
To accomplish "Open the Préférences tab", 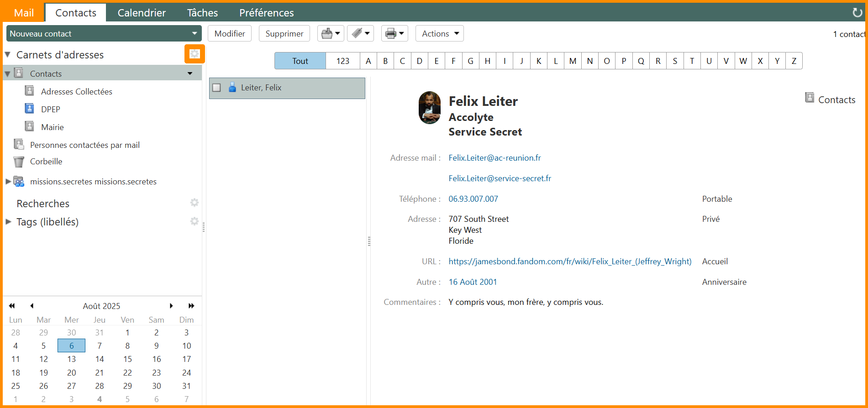I will (x=266, y=13).
